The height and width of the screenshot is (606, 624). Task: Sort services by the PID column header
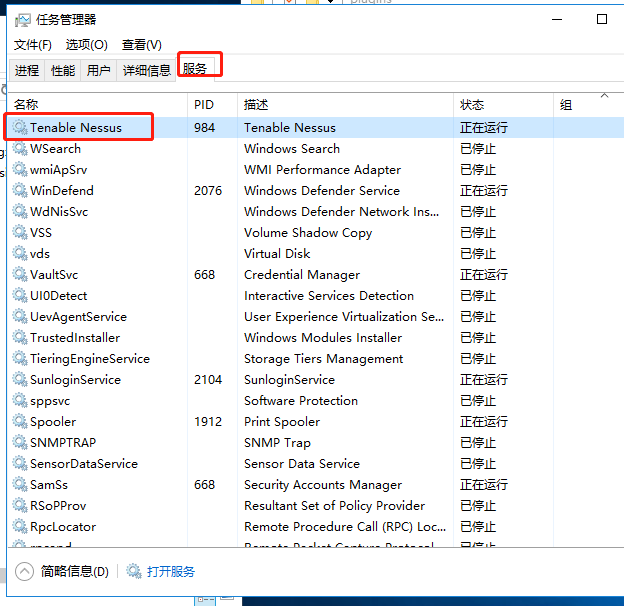click(x=213, y=105)
